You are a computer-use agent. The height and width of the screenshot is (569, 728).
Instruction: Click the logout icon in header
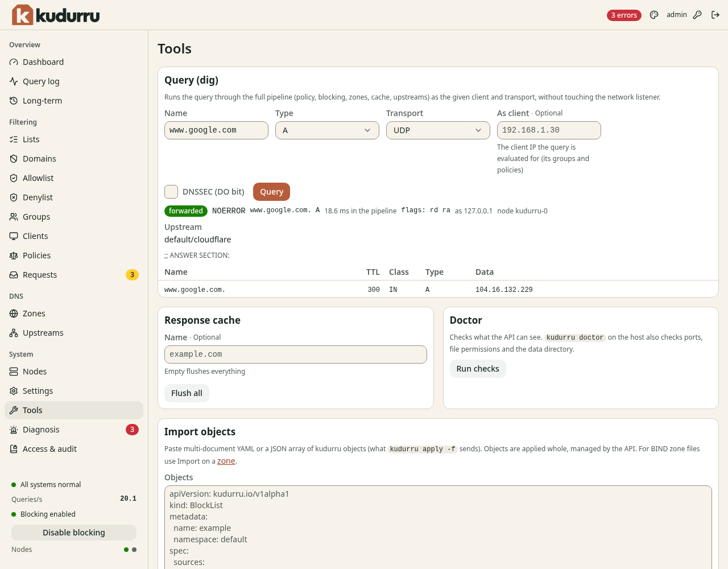click(x=715, y=15)
